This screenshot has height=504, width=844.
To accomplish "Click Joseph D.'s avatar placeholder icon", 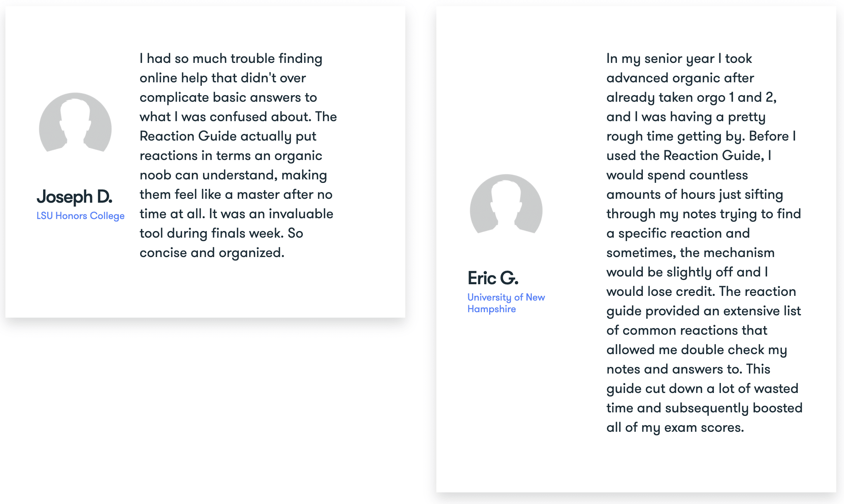I will coord(75,122).
